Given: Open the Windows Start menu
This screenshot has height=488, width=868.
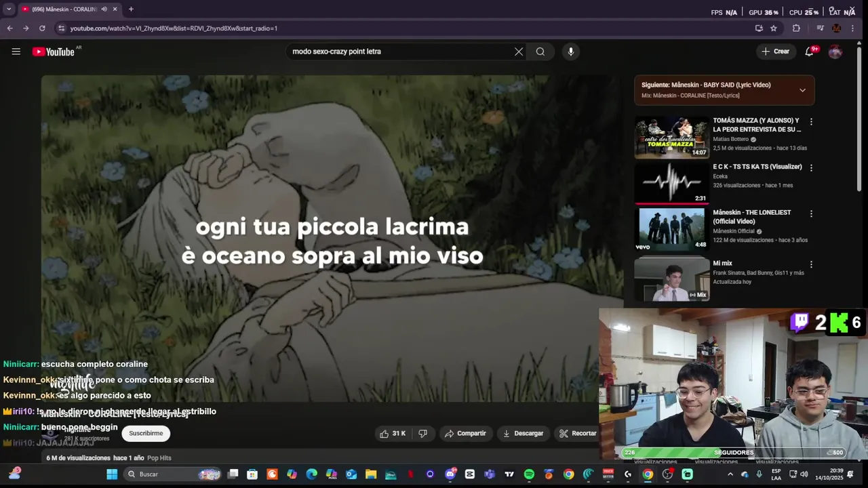Looking at the screenshot, I should tap(112, 474).
